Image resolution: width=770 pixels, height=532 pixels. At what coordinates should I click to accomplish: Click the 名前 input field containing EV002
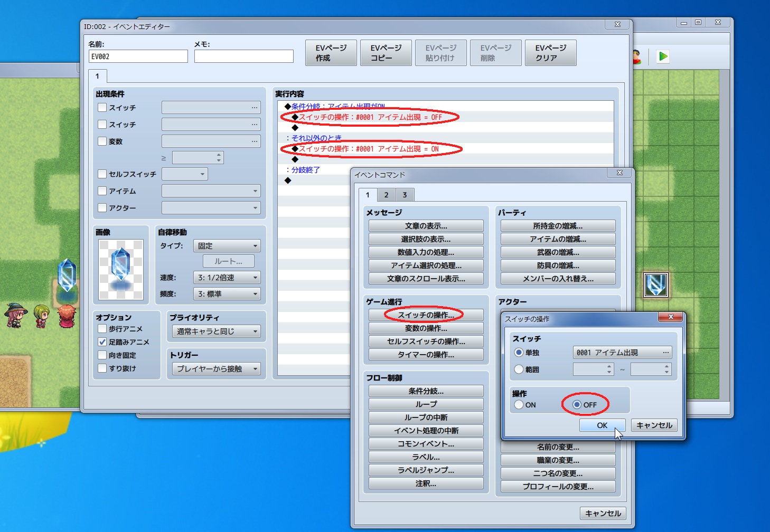(x=138, y=56)
